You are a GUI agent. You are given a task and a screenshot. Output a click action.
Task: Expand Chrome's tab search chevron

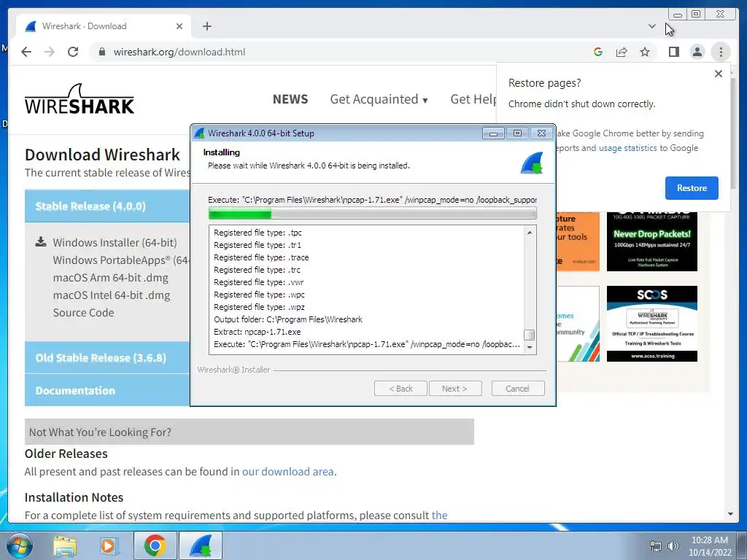point(651,26)
